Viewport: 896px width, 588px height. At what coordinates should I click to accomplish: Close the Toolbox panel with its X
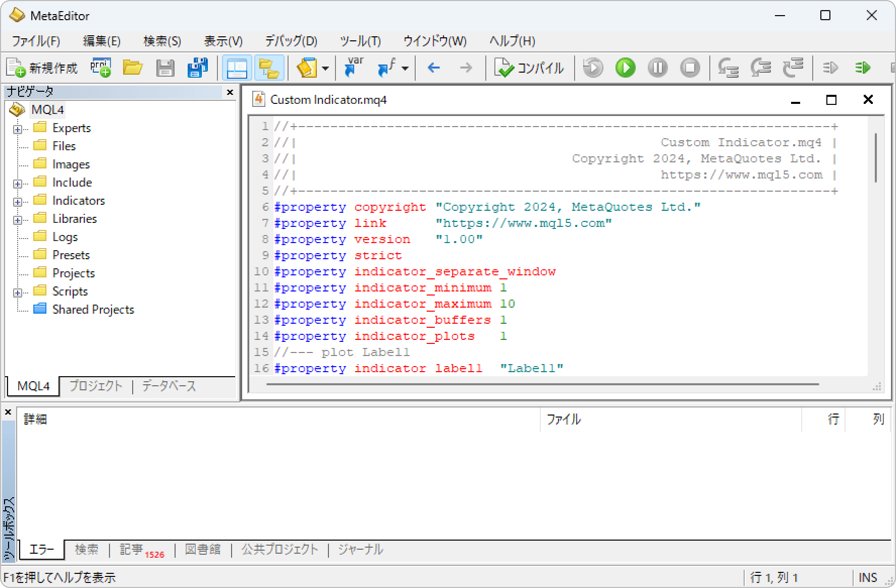(x=8, y=412)
